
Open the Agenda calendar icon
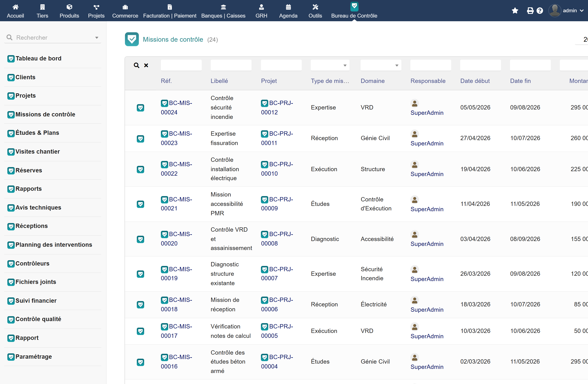pos(288,7)
